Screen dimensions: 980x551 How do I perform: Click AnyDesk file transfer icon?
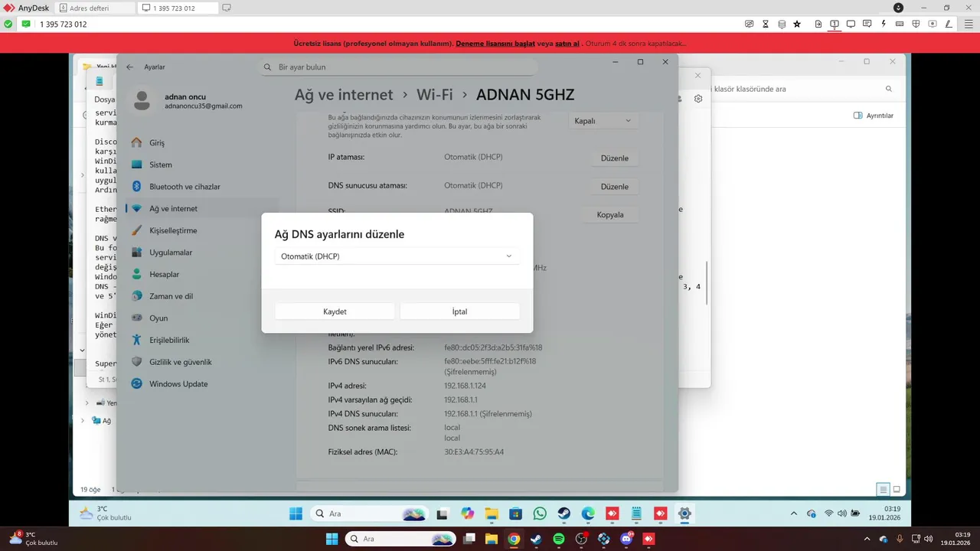(818, 24)
